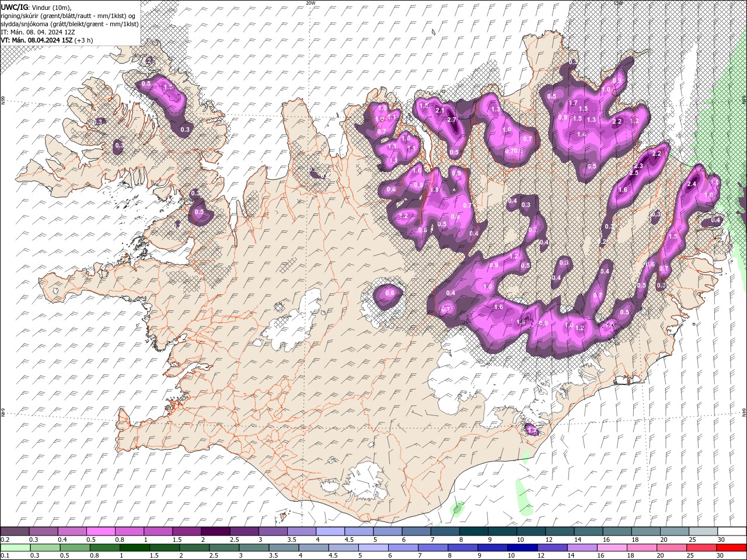Pick the pale lavender 5–6 rain legend swatch

[372, 548]
